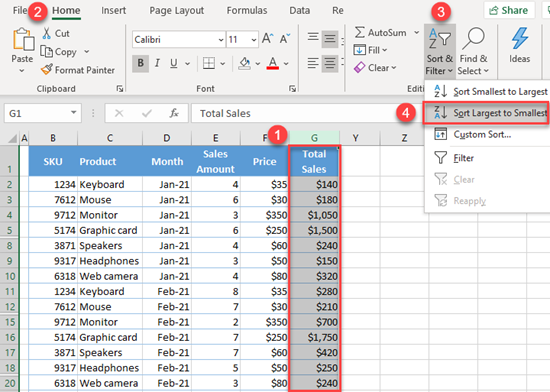Image resolution: width=550 pixels, height=392 pixels.
Task: Click the Name Box showing G1
Action: pyautogui.click(x=37, y=113)
